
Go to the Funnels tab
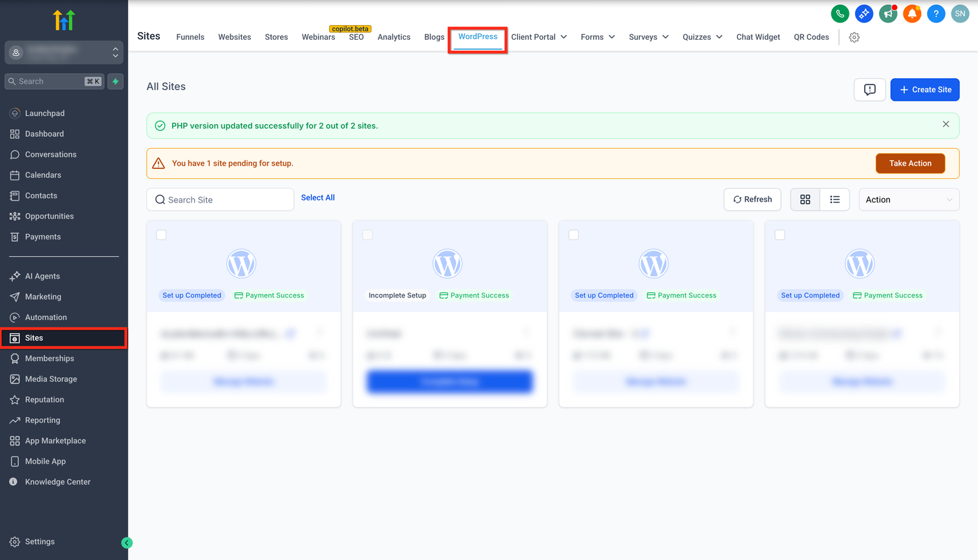[190, 37]
